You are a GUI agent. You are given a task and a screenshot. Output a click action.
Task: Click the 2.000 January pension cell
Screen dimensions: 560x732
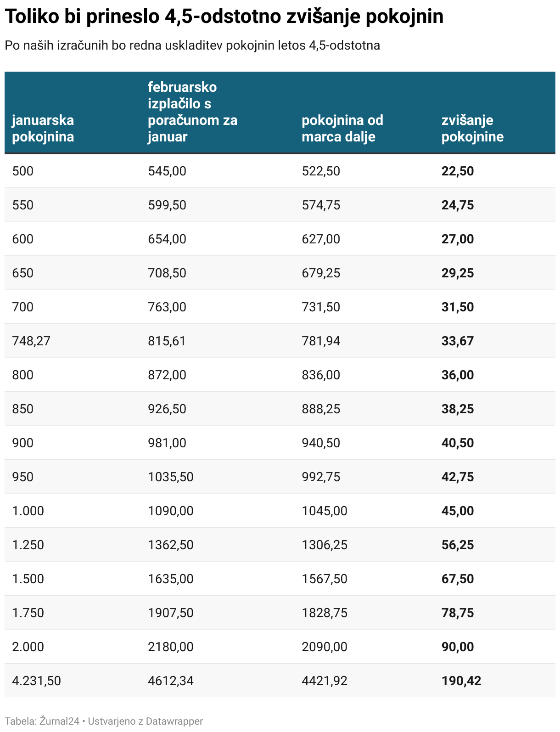click(28, 647)
